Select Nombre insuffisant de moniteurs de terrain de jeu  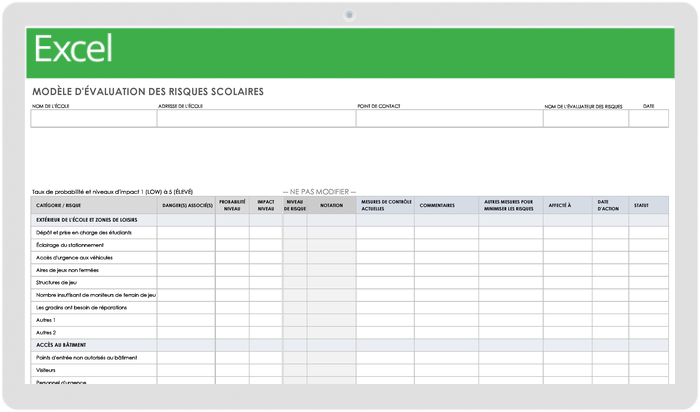coord(96,295)
